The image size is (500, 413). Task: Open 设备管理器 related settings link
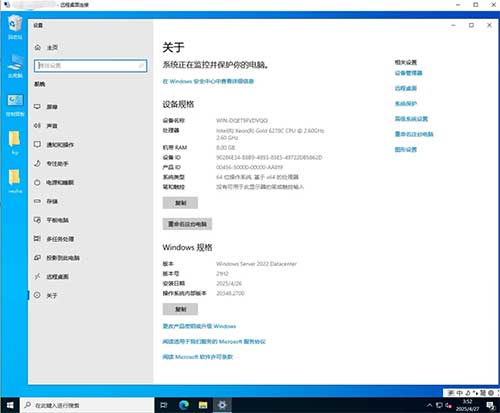409,73
